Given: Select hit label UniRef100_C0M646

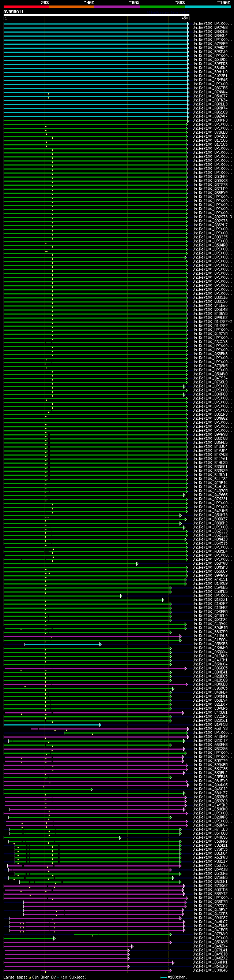Looking at the screenshot, I should [210, 970].
